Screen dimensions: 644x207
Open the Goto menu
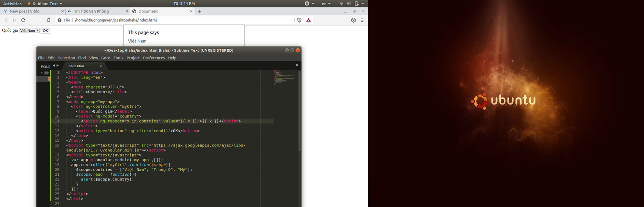pyautogui.click(x=106, y=58)
